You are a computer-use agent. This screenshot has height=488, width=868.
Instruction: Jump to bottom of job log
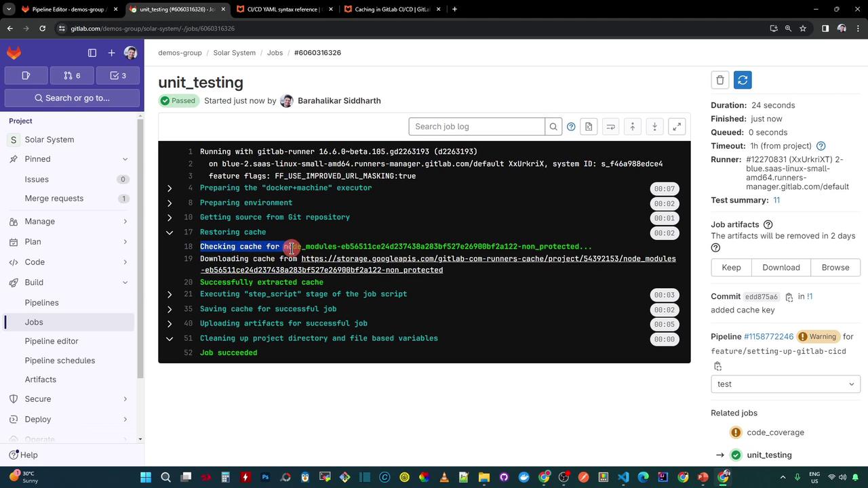[x=654, y=127]
